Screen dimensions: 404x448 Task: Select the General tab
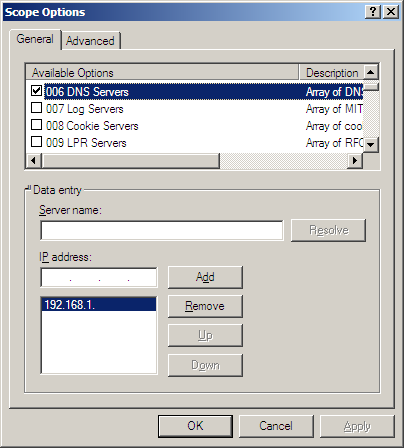click(35, 39)
